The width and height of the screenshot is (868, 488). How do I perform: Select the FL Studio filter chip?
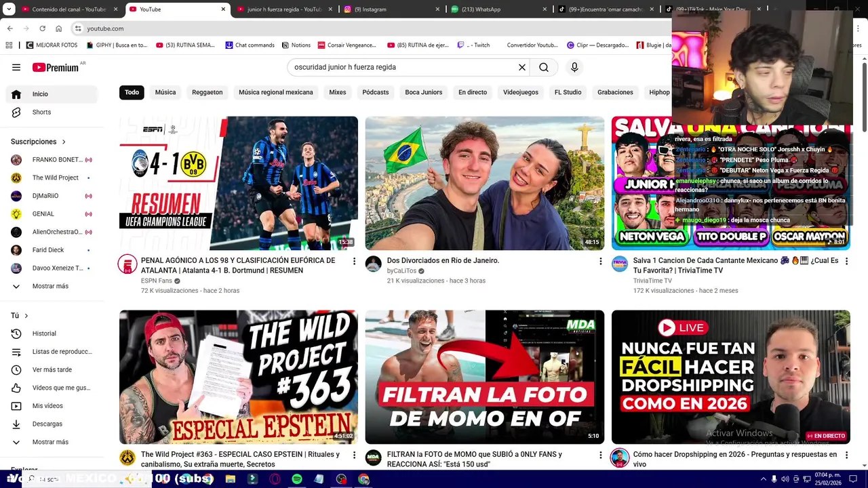[568, 92]
